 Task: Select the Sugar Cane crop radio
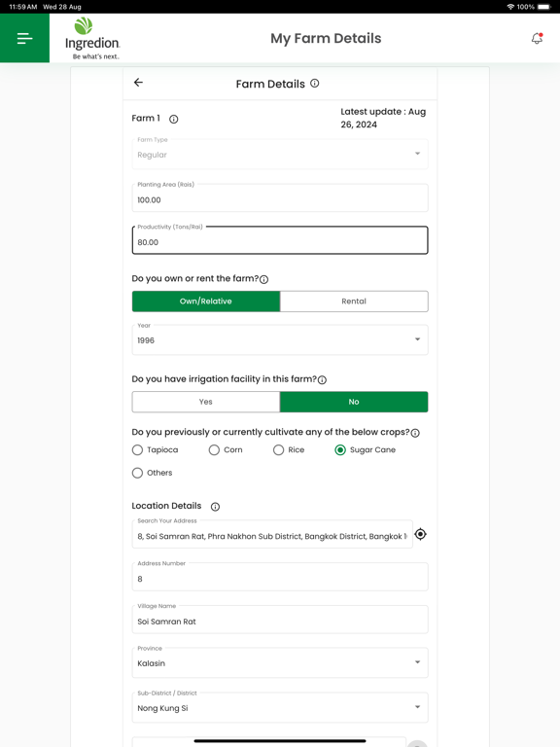tap(340, 449)
